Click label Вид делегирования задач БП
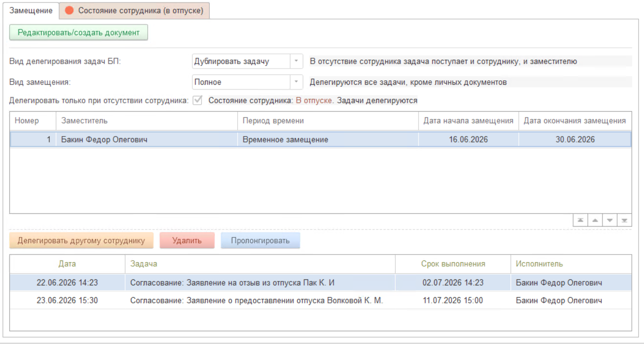 pos(65,62)
